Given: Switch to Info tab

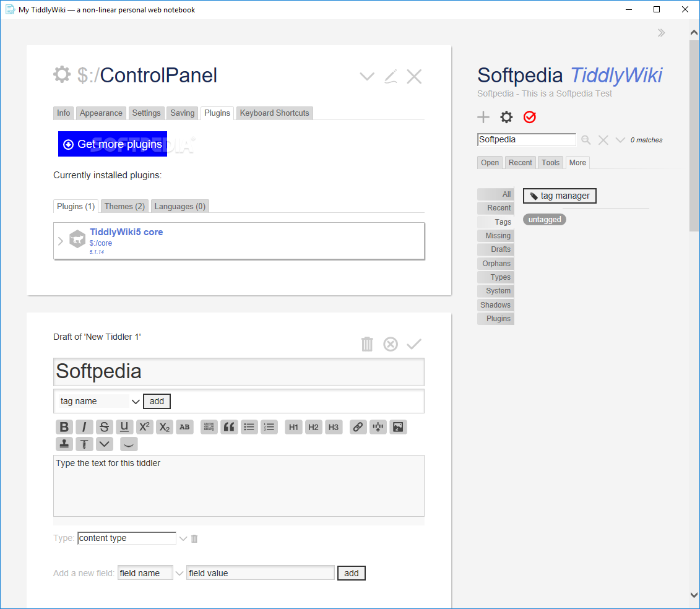Looking at the screenshot, I should coord(63,113).
